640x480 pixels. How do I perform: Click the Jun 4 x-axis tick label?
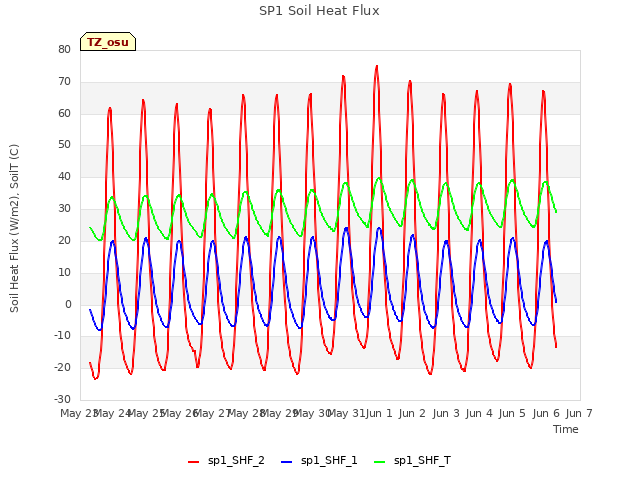click(479, 413)
